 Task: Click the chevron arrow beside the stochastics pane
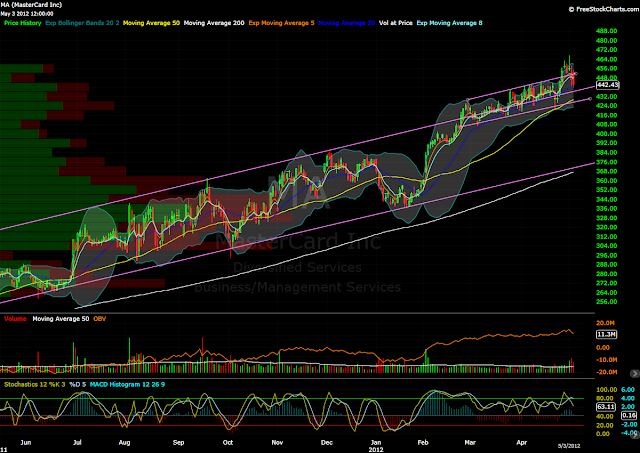(x=635, y=434)
